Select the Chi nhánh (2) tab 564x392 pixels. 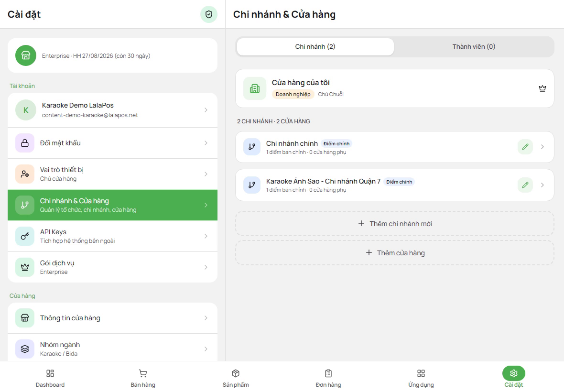tap(315, 47)
